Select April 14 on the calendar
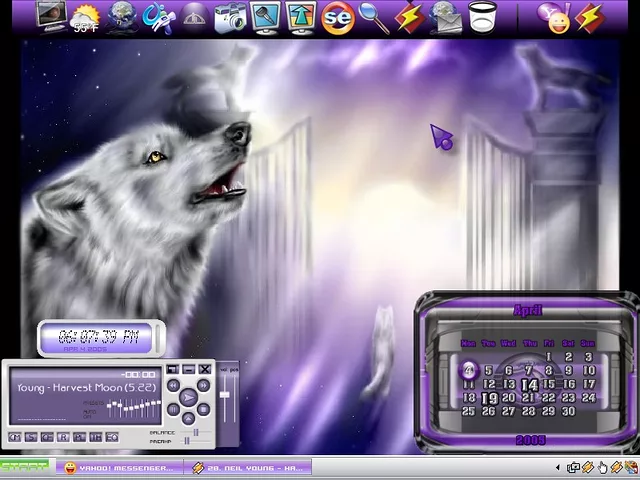Screen dimensions: 640x480 pyautogui.click(x=529, y=384)
